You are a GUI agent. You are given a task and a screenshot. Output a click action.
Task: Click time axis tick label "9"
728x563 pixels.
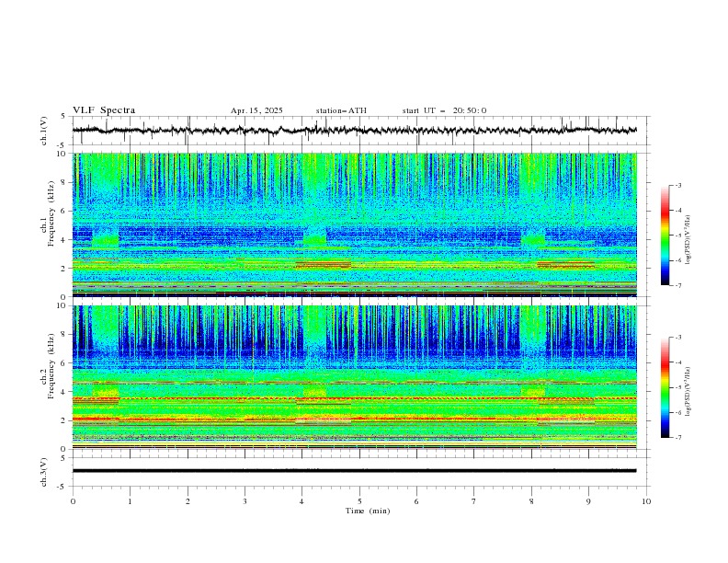pyautogui.click(x=588, y=501)
